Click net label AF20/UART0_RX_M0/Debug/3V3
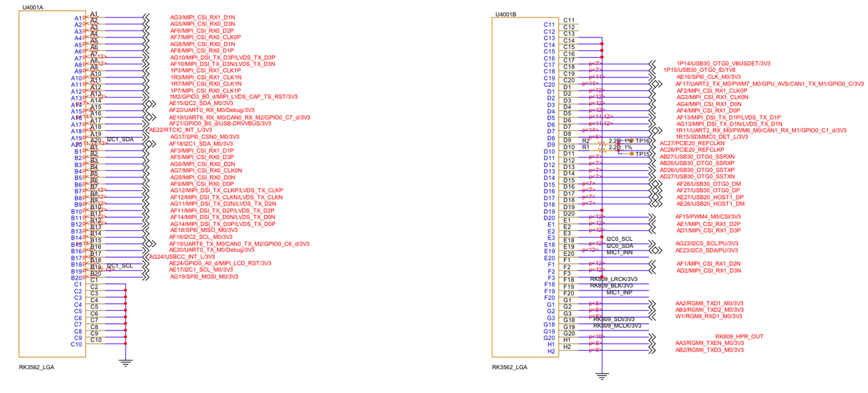This screenshot has height=393, width=868. 212,111
